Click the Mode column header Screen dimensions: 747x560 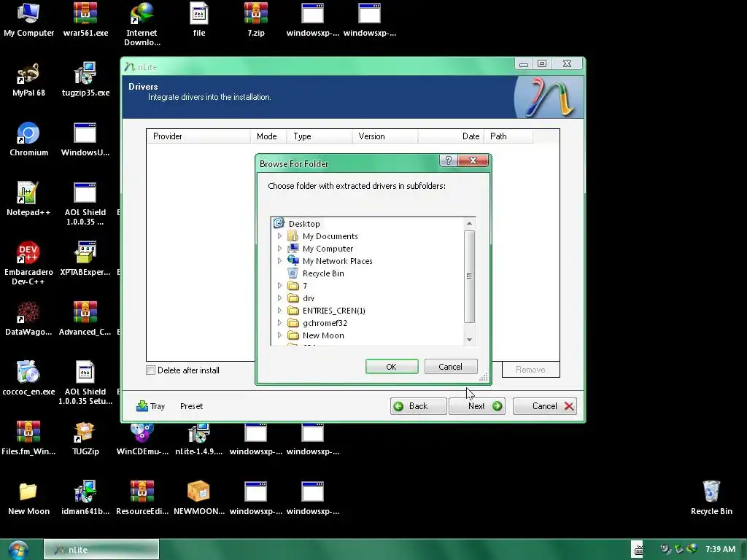[x=268, y=136]
